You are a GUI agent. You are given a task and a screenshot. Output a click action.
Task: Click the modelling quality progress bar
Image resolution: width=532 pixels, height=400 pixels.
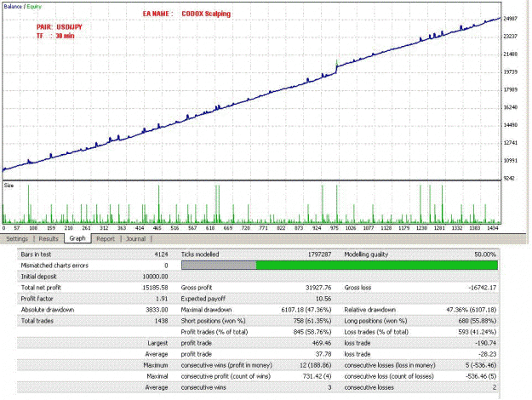point(340,266)
